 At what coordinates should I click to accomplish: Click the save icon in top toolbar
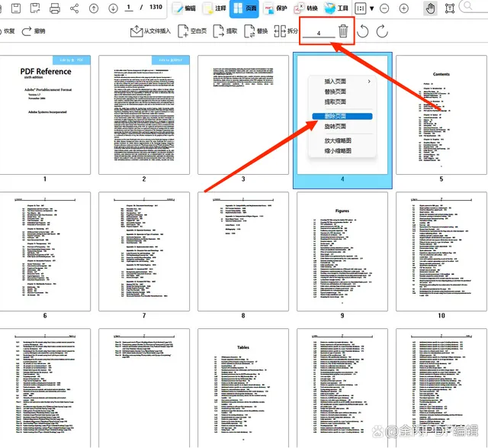click(35, 8)
